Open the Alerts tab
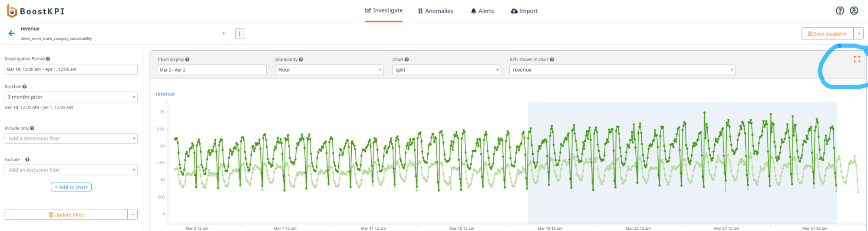This screenshot has height=231, width=868. coord(482,11)
